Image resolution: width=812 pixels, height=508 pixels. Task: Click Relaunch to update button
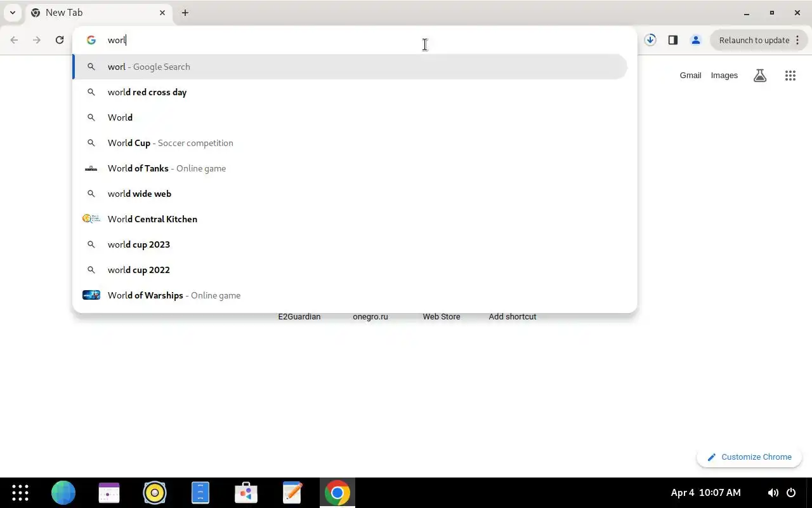pyautogui.click(x=759, y=40)
